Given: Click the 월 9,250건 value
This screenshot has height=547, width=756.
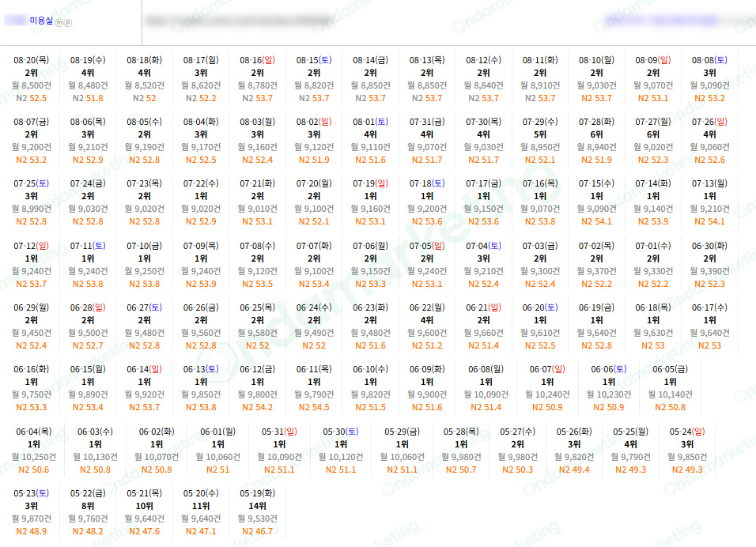Looking at the screenshot, I should (x=144, y=271).
